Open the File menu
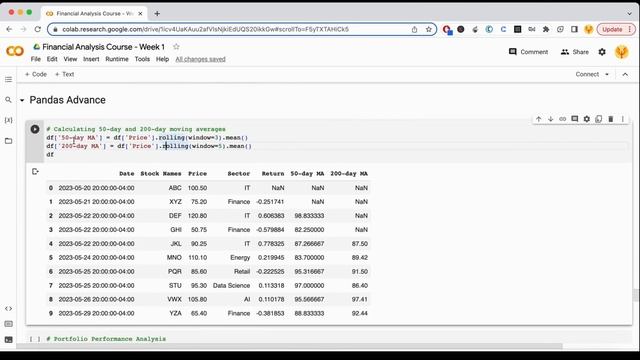640x360 pixels. pyautogui.click(x=36, y=59)
